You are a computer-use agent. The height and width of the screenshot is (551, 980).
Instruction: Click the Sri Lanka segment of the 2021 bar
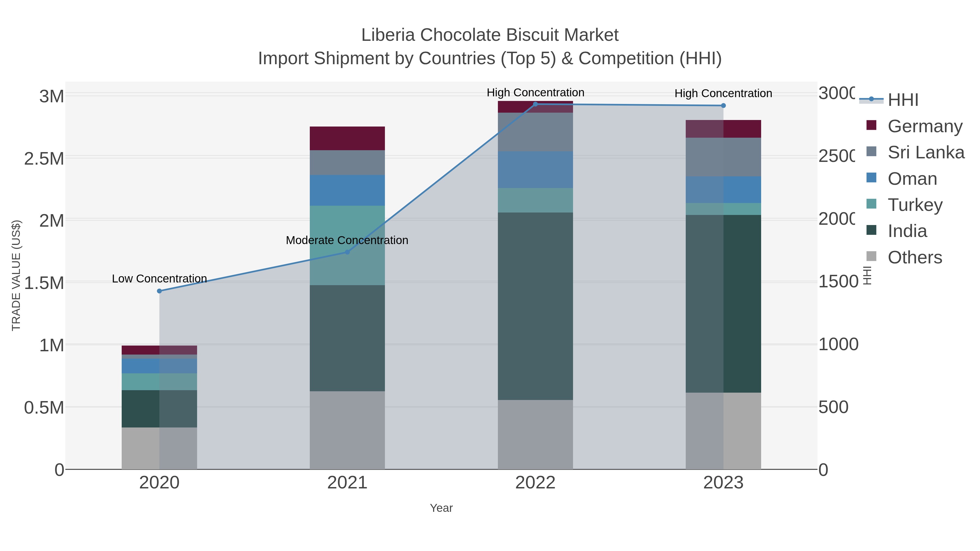[x=347, y=162]
